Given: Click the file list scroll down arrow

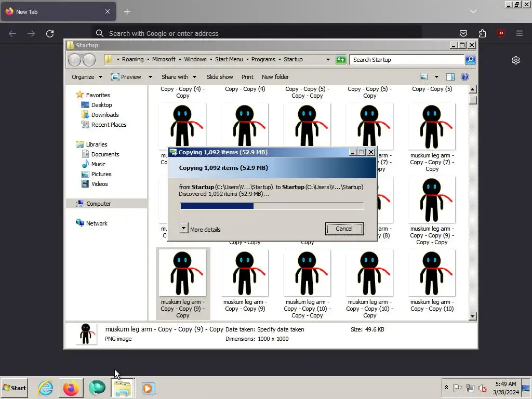Looking at the screenshot, I should (472, 316).
